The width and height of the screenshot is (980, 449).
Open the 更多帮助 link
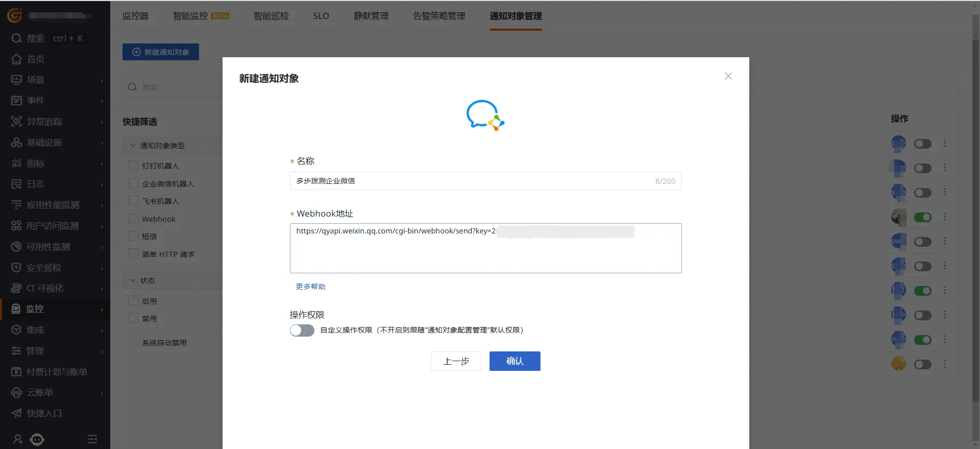[310, 287]
